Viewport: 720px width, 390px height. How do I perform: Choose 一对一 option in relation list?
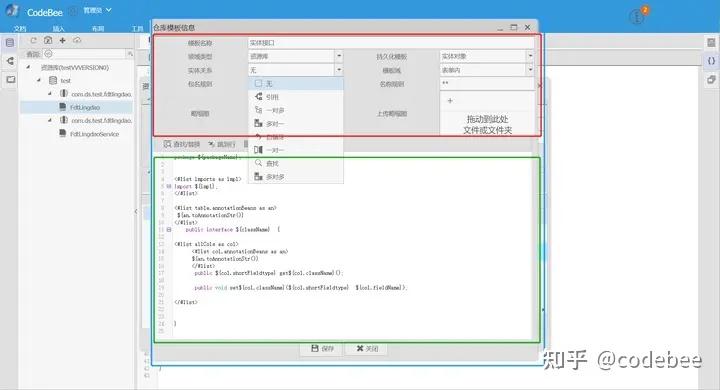296,150
